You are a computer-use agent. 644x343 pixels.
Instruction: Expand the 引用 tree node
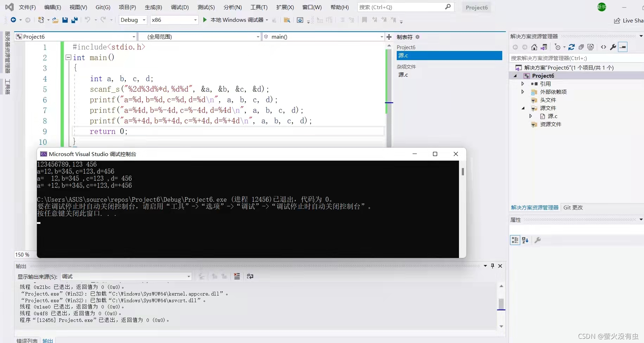(523, 84)
